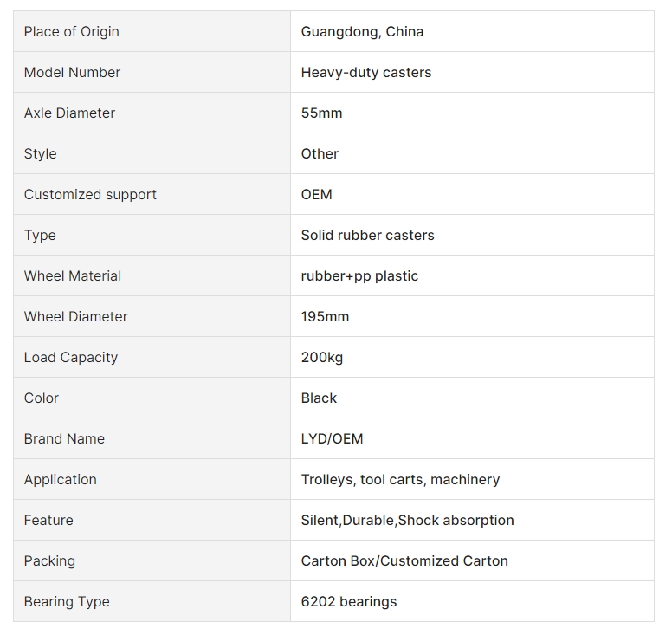The width and height of the screenshot is (672, 635).
Task: Select the Carton Box/Customized Carton text
Action: pos(404,560)
